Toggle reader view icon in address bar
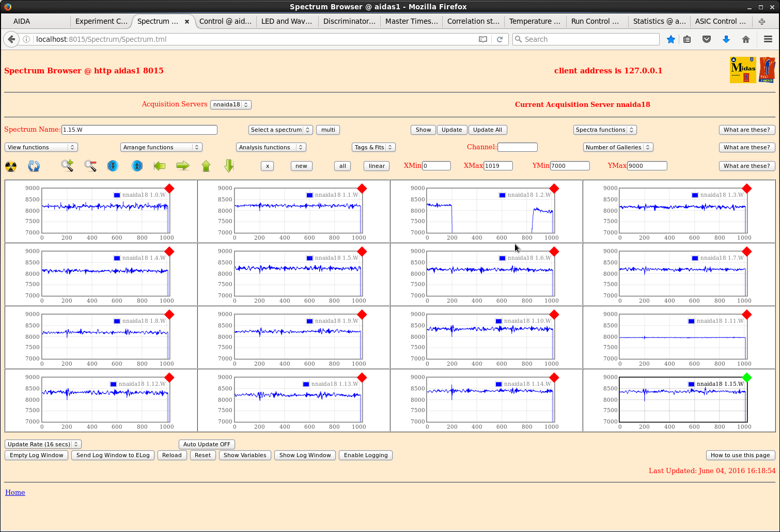The height and width of the screenshot is (532, 780). pyautogui.click(x=483, y=39)
